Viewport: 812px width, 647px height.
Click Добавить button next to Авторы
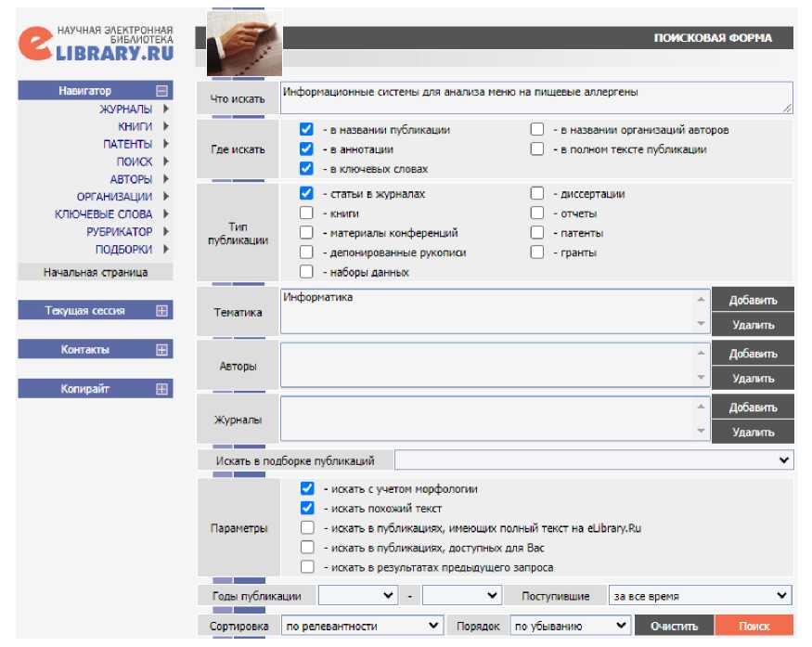point(753,354)
